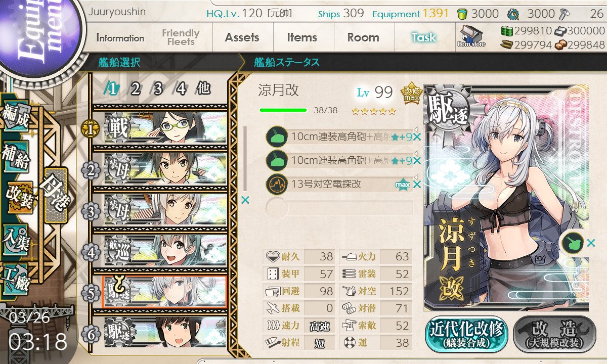This screenshot has height=364, width=607.
Task: Click the X beside the ship list
Action: point(245,200)
